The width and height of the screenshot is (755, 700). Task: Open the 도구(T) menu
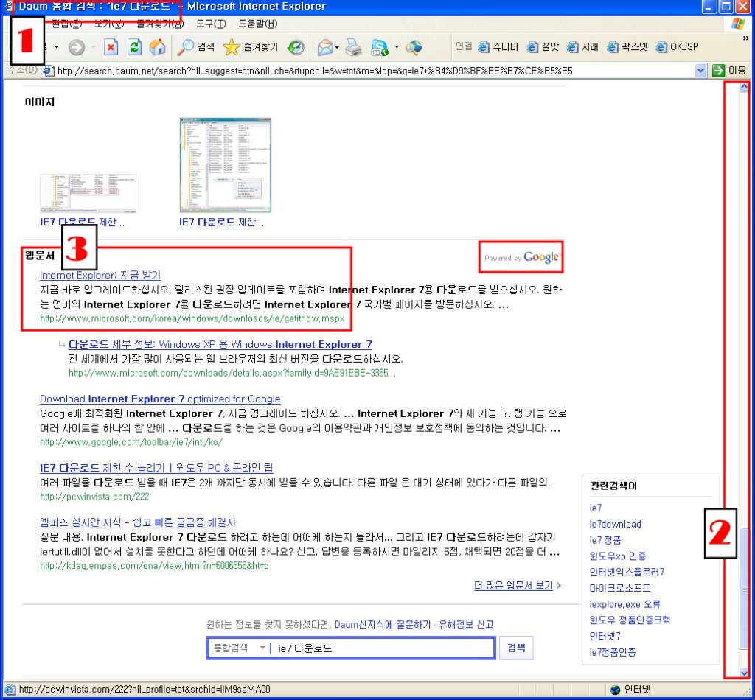[x=211, y=24]
